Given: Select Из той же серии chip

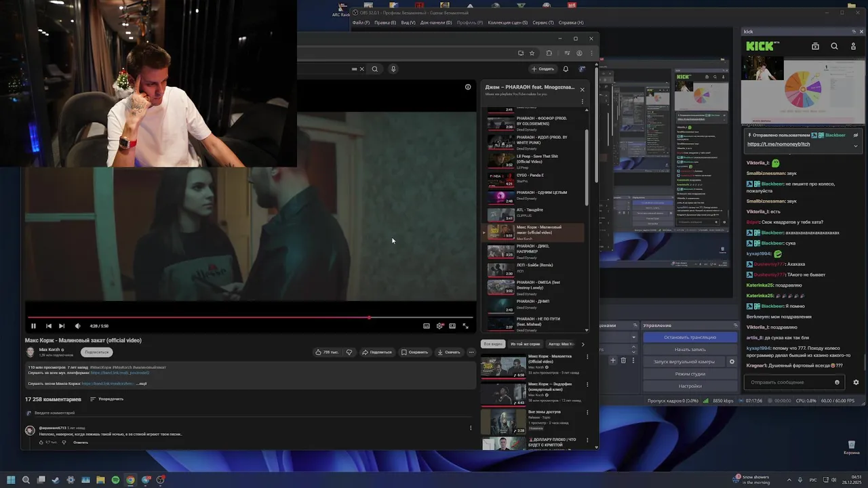Looking at the screenshot, I should (526, 344).
